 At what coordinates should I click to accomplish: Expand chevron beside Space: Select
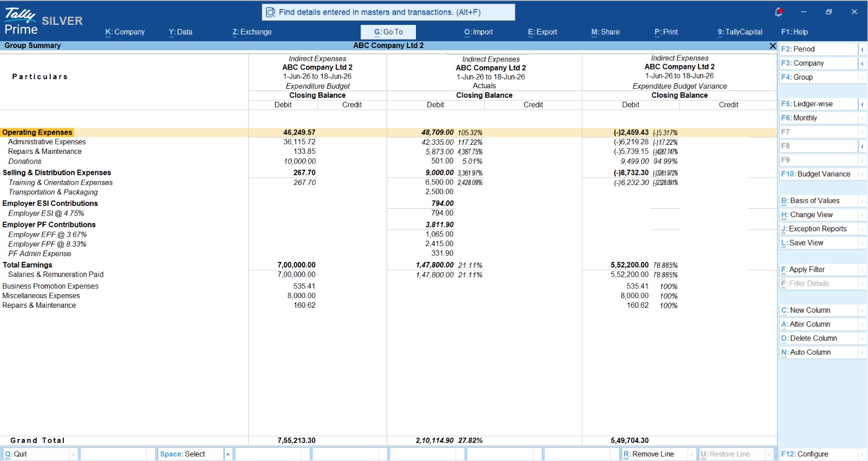click(228, 454)
